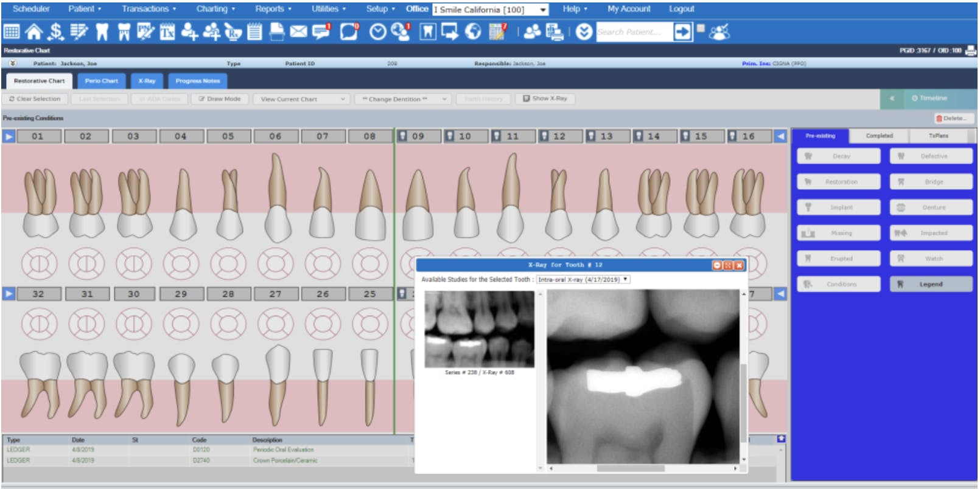Click the Home house icon
Screen dimensions: 980x489
click(x=33, y=32)
